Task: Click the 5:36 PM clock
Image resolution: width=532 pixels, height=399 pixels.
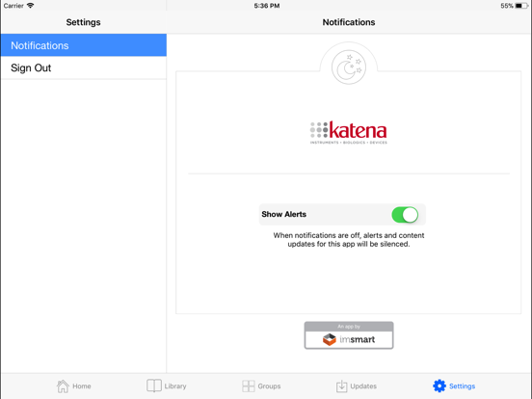Action: (x=267, y=6)
